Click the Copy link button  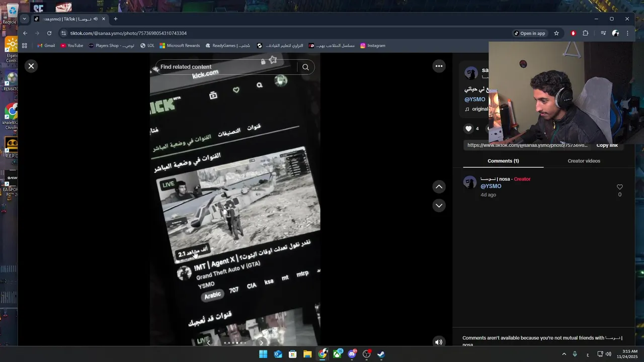[x=607, y=145]
